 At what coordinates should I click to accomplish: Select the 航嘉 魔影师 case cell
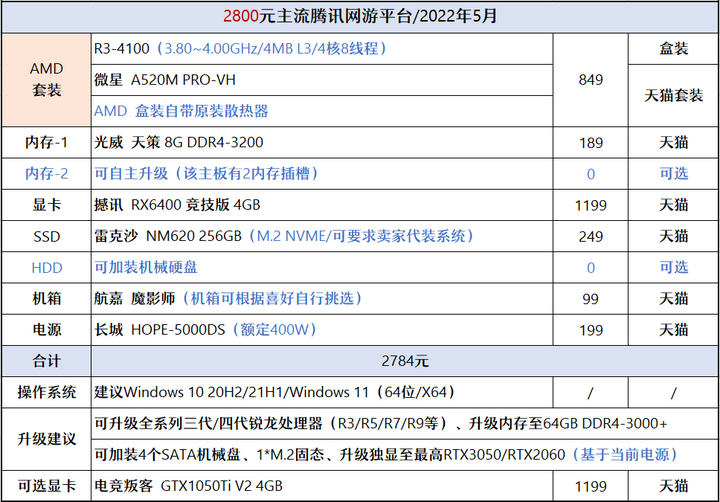pos(322,299)
